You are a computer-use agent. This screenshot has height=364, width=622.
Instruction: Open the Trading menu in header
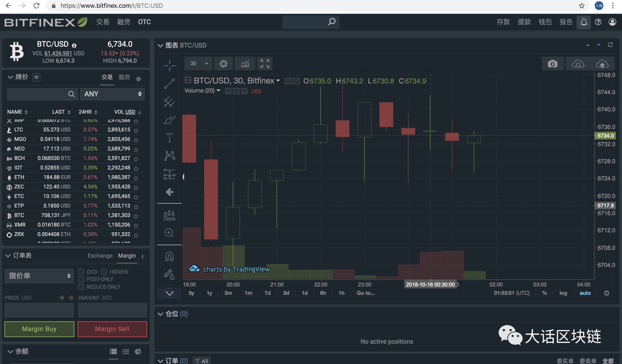103,22
